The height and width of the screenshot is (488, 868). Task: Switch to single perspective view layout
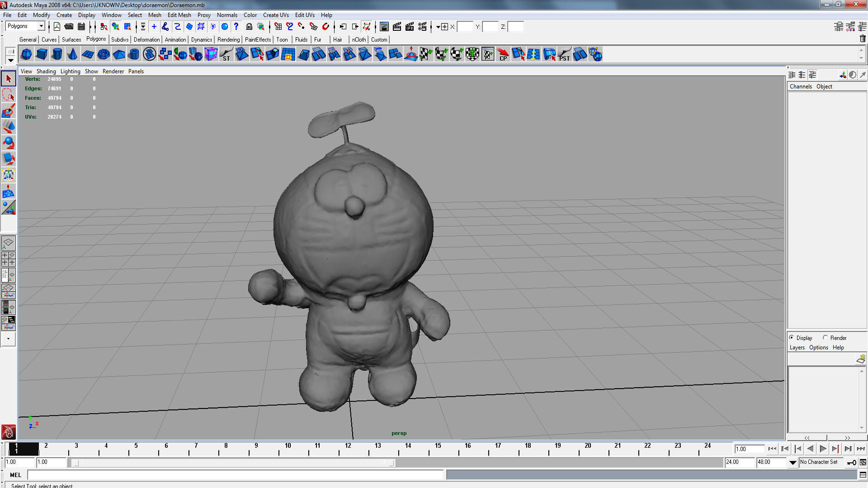8,243
